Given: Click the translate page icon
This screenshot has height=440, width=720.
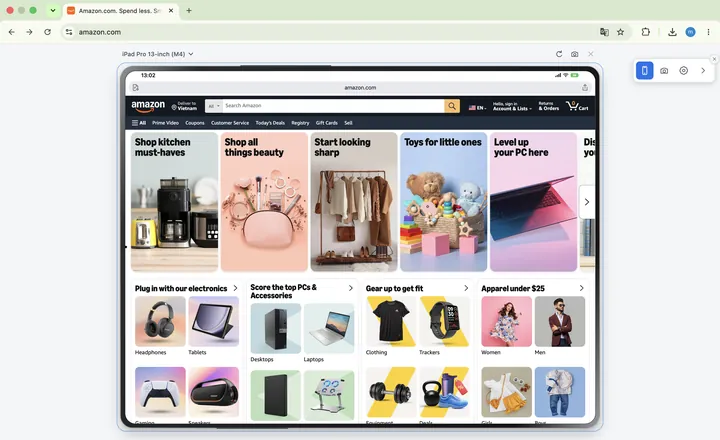Looking at the screenshot, I should tap(604, 32).
